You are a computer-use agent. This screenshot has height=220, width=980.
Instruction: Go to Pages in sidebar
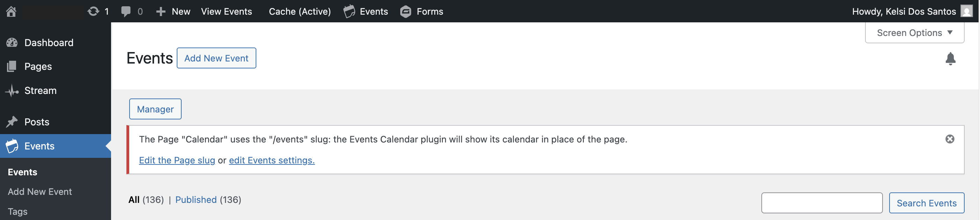coord(38,67)
